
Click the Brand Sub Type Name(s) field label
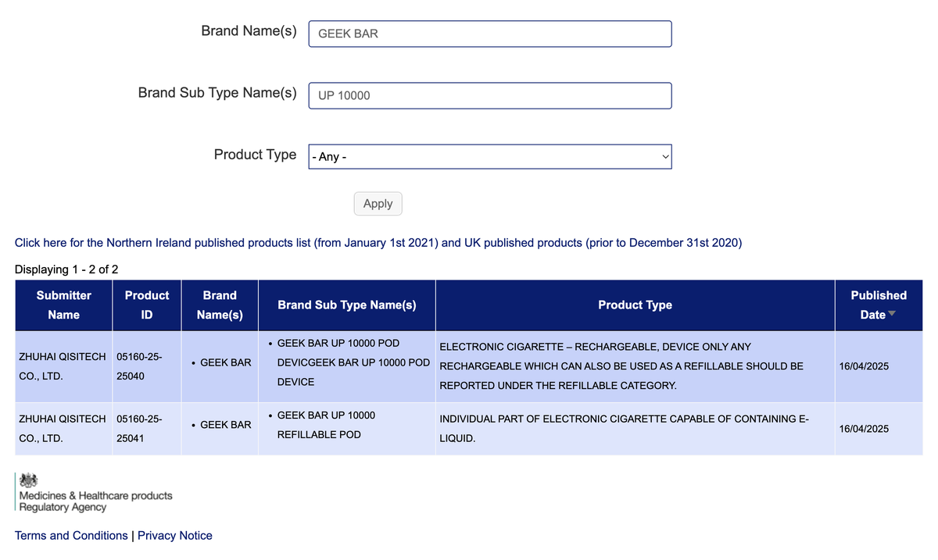[217, 93]
